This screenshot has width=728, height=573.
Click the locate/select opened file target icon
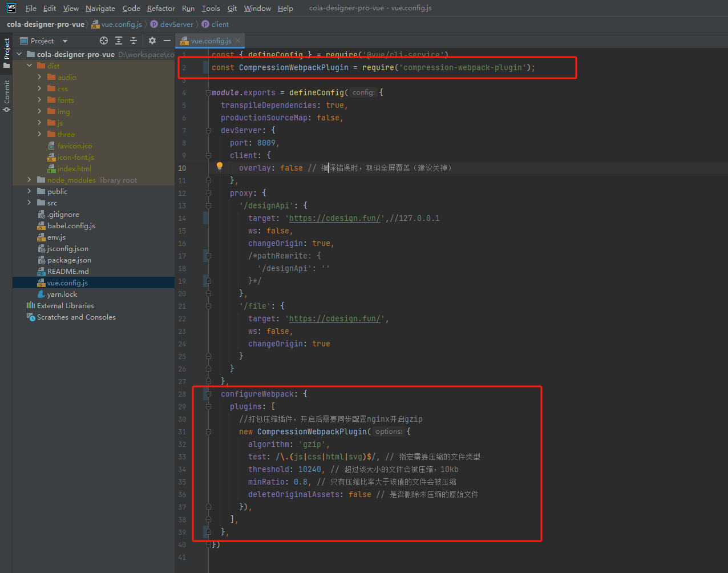tap(104, 41)
